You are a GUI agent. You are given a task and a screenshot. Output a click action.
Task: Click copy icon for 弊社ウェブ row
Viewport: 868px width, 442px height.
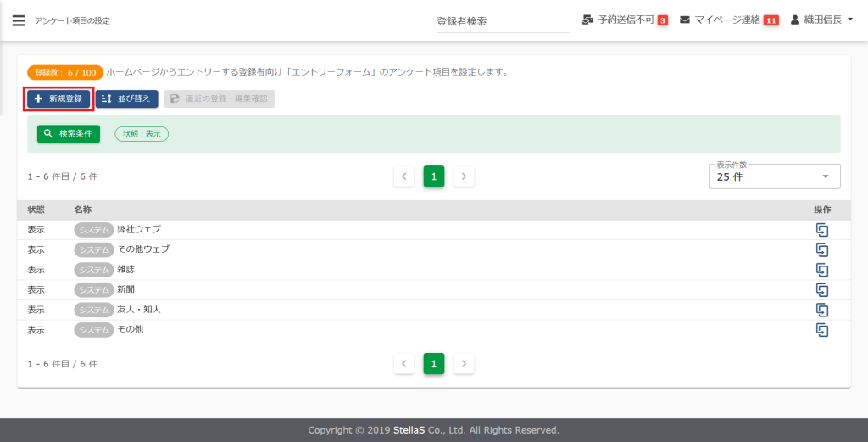coord(821,230)
